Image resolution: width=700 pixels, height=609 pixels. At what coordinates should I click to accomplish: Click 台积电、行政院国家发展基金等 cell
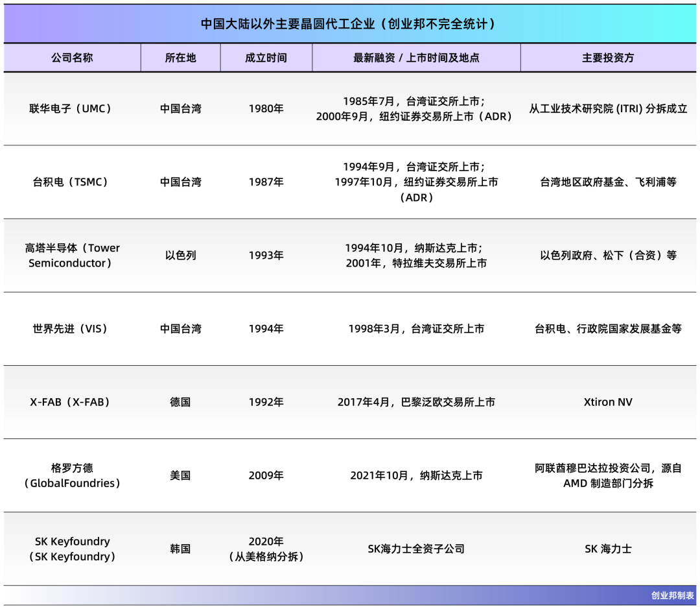tap(608, 329)
